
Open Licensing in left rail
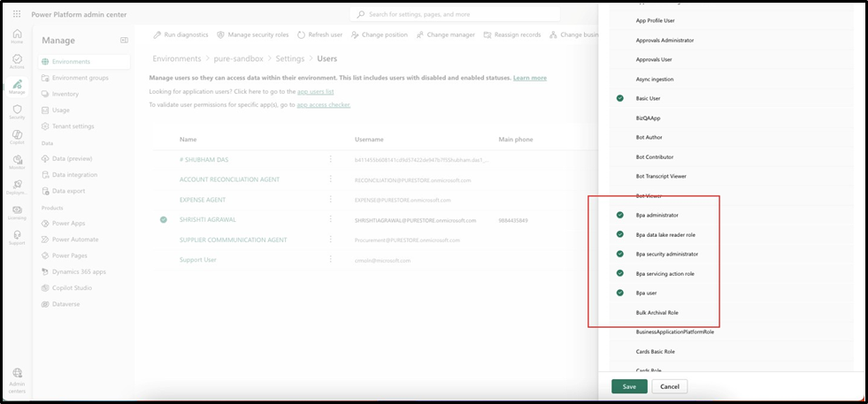click(x=17, y=213)
